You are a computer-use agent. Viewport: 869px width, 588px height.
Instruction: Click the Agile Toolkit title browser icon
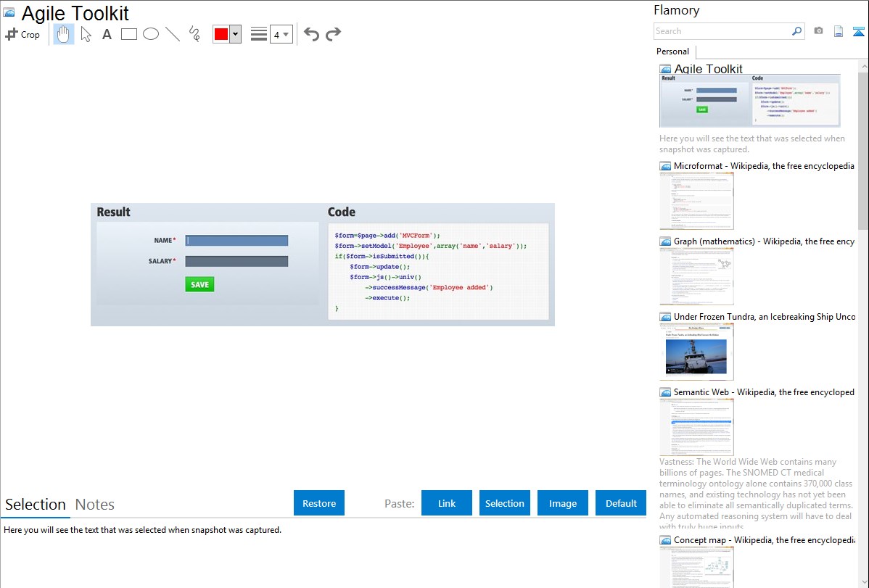pyautogui.click(x=9, y=12)
